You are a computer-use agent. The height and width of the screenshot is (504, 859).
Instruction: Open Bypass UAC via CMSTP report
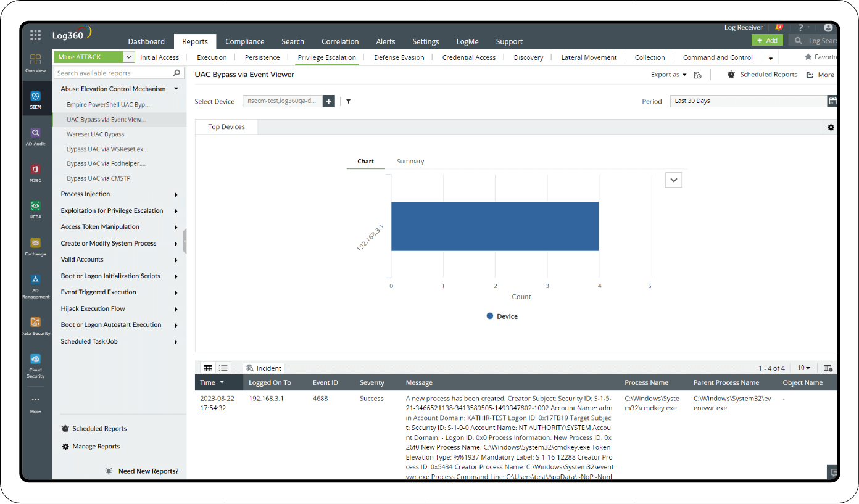(x=99, y=179)
